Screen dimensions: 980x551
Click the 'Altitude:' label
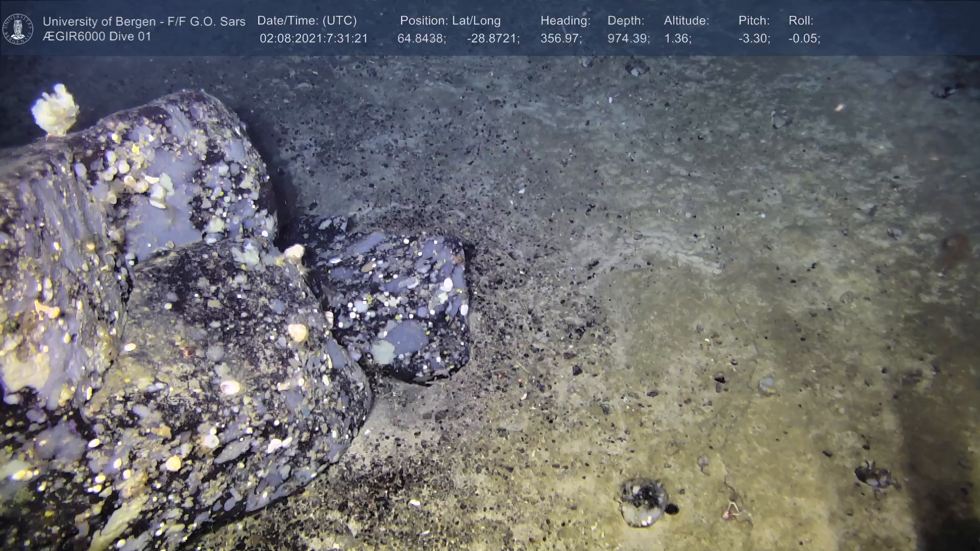click(686, 21)
